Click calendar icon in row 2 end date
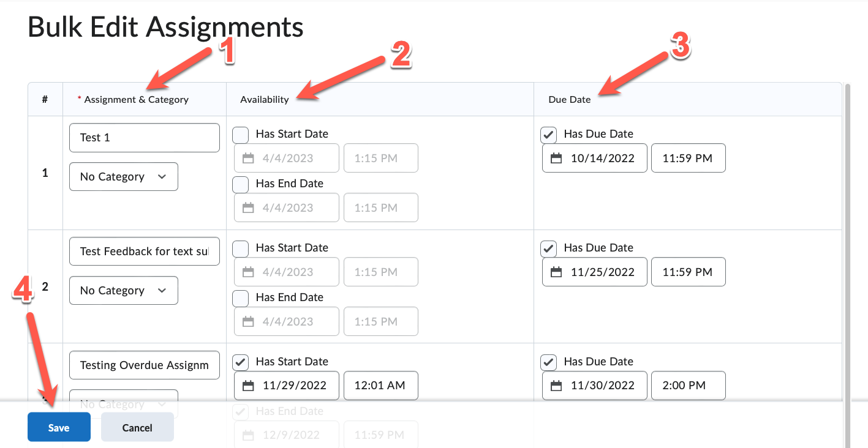The width and height of the screenshot is (868, 448). pyautogui.click(x=248, y=322)
